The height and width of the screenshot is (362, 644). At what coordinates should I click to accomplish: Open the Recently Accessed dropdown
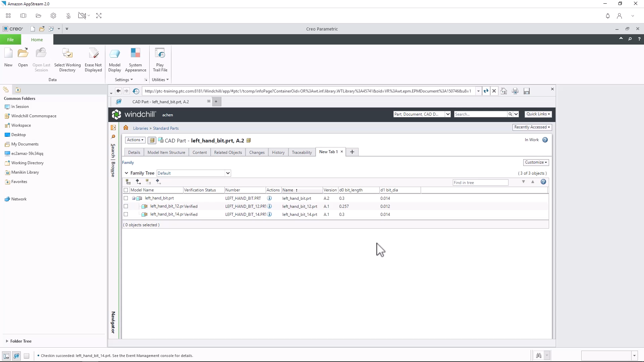point(532,127)
